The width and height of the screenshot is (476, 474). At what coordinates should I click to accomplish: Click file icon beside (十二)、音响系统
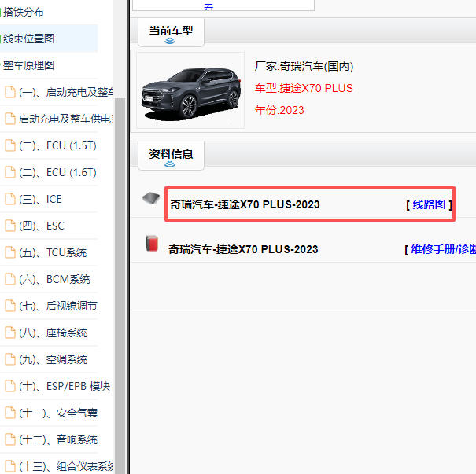pos(10,439)
